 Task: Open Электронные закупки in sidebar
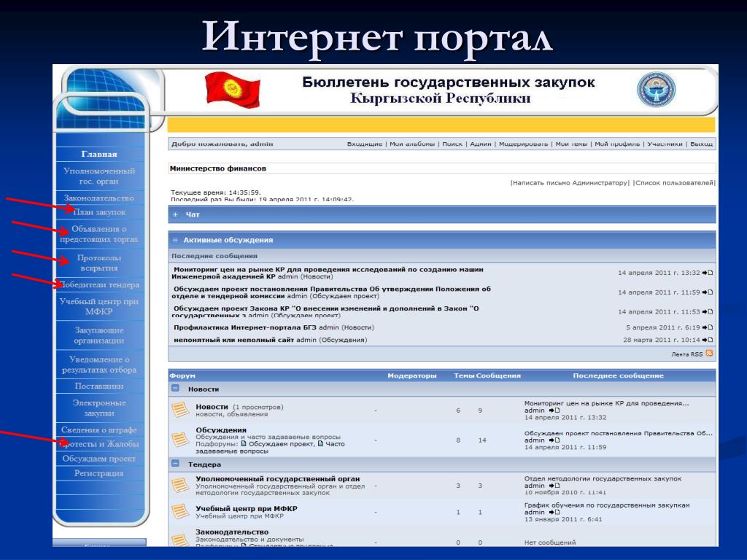pyautogui.click(x=99, y=408)
